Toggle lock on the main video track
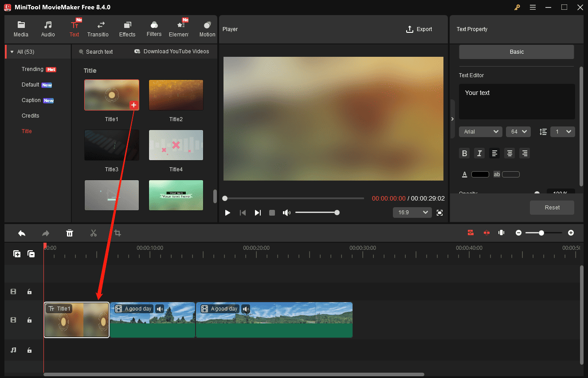The image size is (588, 378). point(29,320)
